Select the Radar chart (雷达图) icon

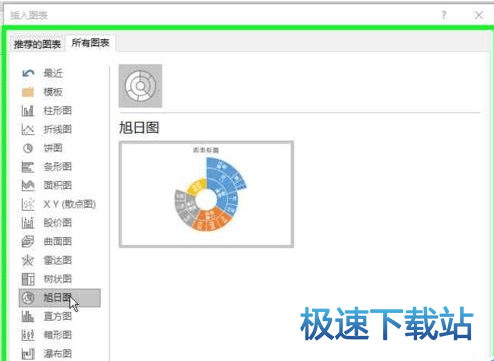pyautogui.click(x=28, y=260)
